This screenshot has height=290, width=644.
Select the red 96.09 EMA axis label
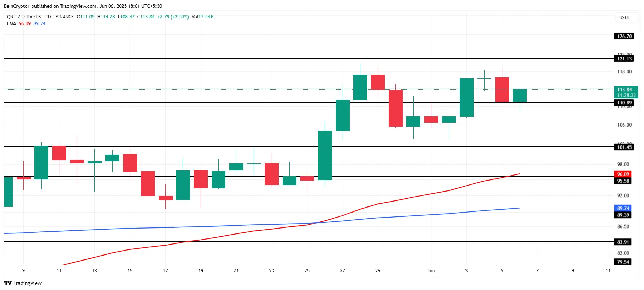point(623,174)
